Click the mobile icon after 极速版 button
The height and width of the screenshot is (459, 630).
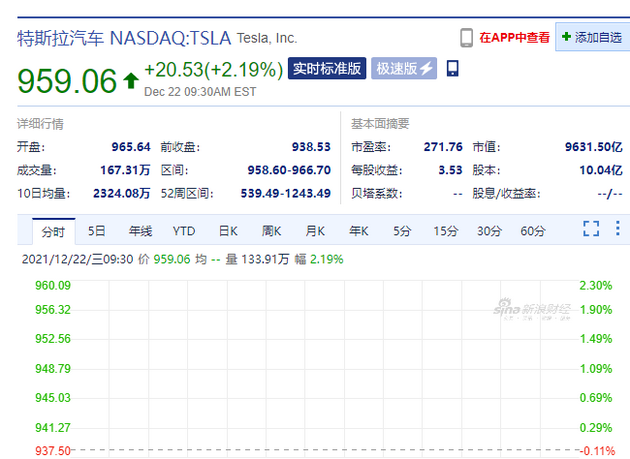coord(452,68)
